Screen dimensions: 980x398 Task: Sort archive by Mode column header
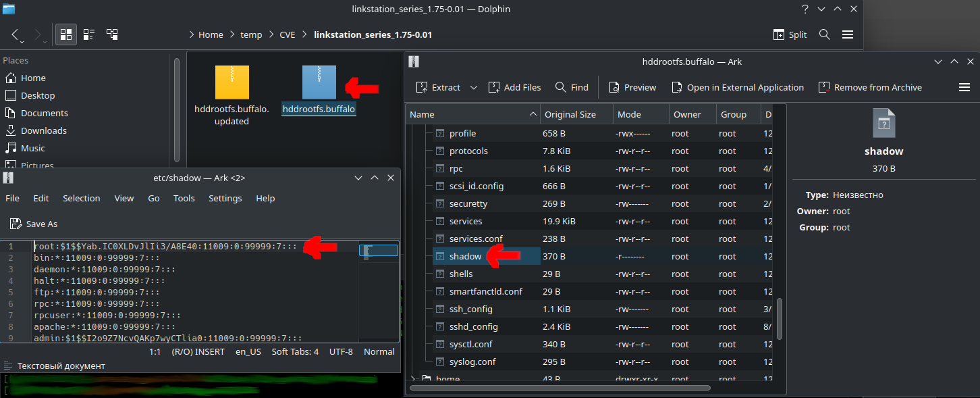(x=641, y=114)
